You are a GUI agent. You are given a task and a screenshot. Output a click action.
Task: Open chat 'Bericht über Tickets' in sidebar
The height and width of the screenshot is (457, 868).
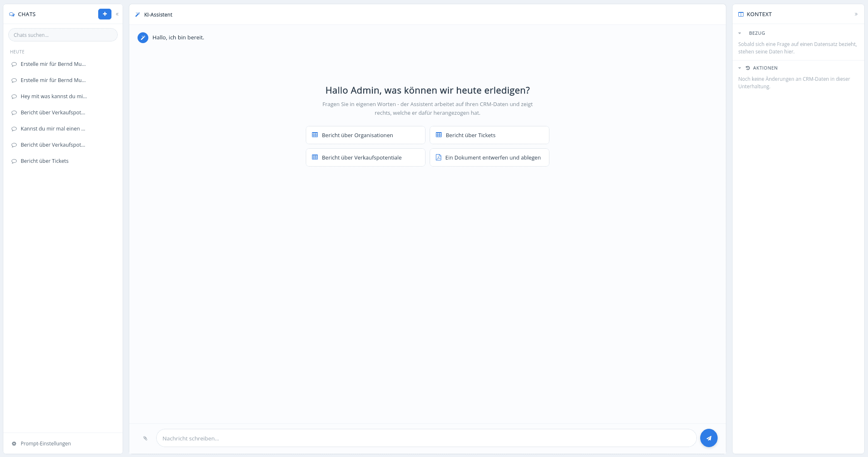pyautogui.click(x=63, y=161)
